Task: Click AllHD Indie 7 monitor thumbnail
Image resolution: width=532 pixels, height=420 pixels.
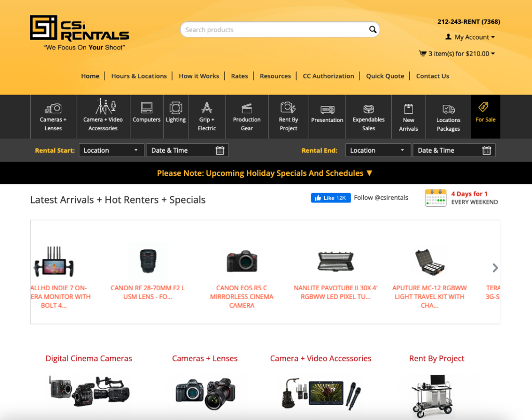Action: [54, 262]
